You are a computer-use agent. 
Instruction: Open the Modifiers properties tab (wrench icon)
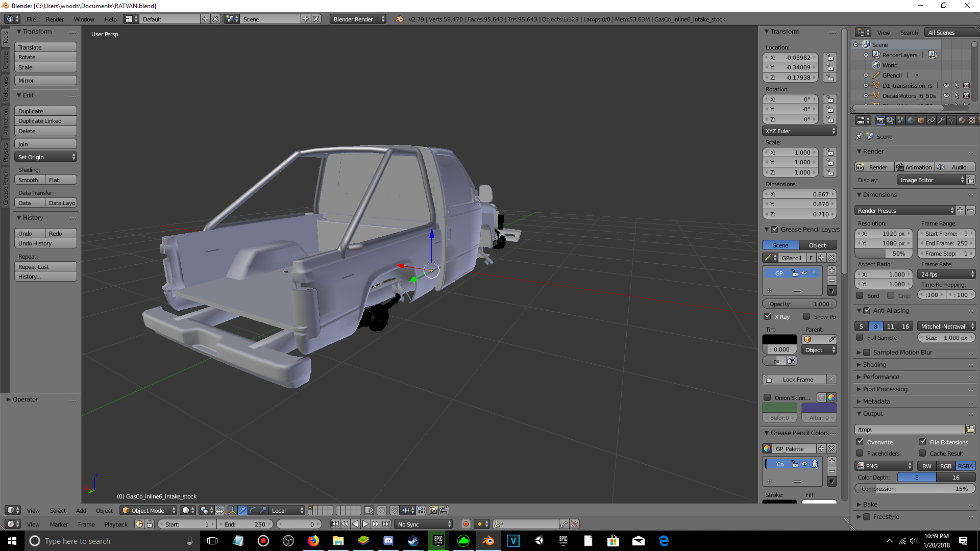(x=941, y=120)
